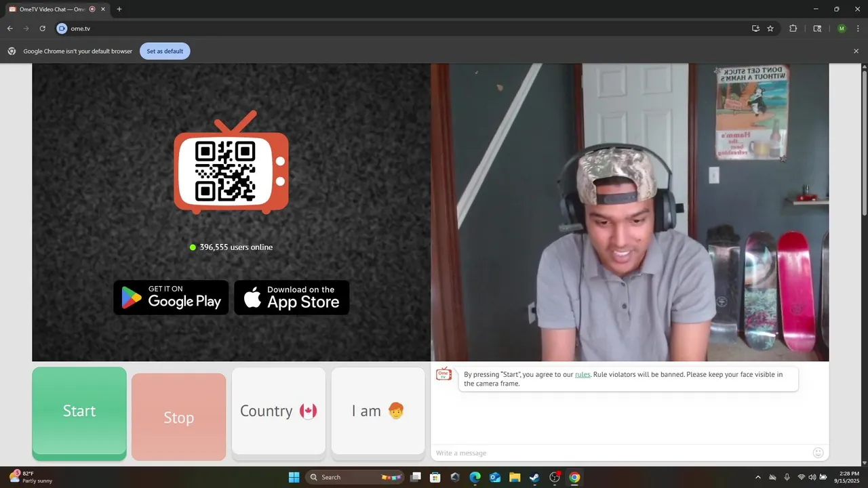Viewport: 868px width, 488px height.
Task: Click the Stop button
Action: click(x=178, y=417)
